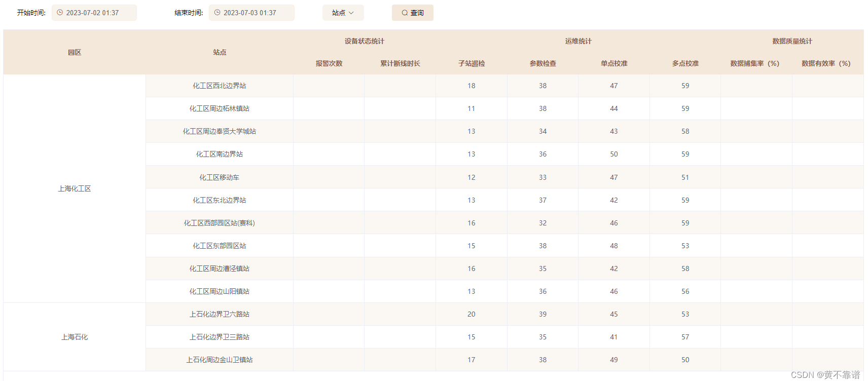Click 参数检查 value 39 for 上石化边界卫六路站
Viewport: 868px width, 384px height.
click(x=543, y=314)
